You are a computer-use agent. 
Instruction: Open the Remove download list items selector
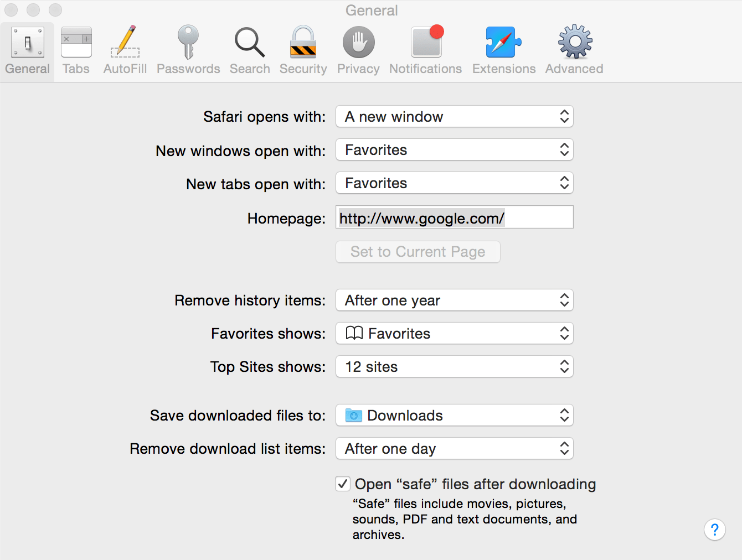tap(454, 448)
